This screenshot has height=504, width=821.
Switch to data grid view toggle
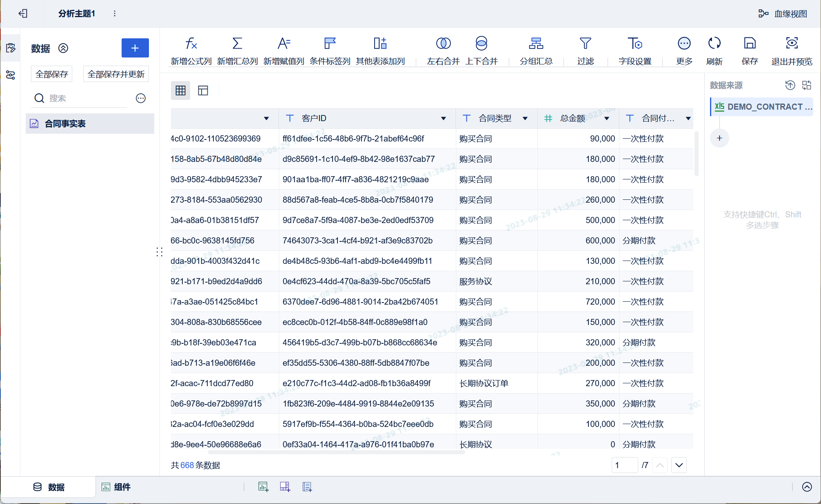(x=180, y=91)
